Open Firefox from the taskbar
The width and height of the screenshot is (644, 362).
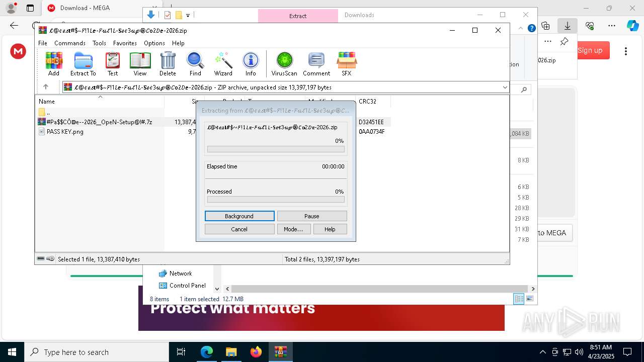[x=256, y=352]
